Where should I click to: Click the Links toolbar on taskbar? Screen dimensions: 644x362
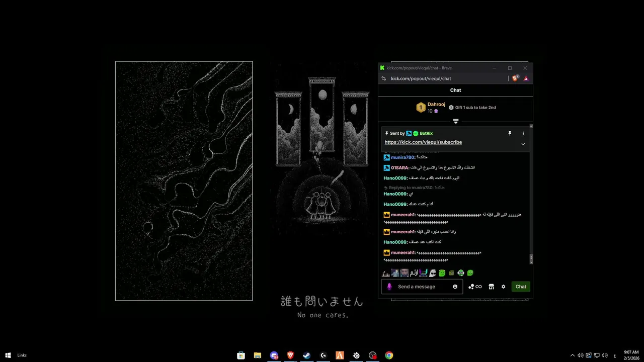[22, 355]
